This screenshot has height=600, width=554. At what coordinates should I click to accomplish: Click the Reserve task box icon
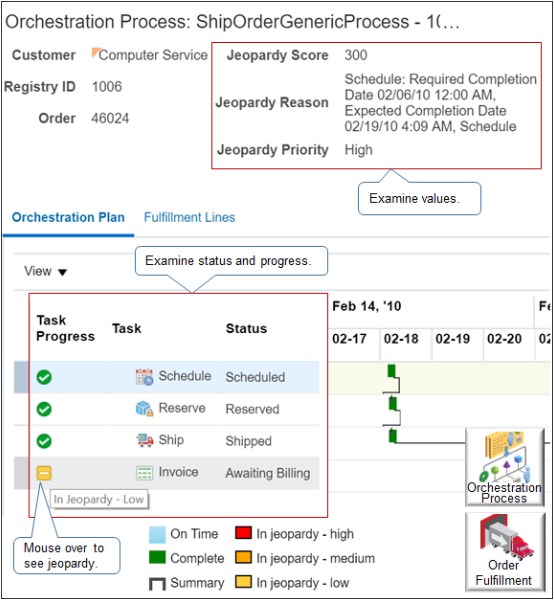144,409
